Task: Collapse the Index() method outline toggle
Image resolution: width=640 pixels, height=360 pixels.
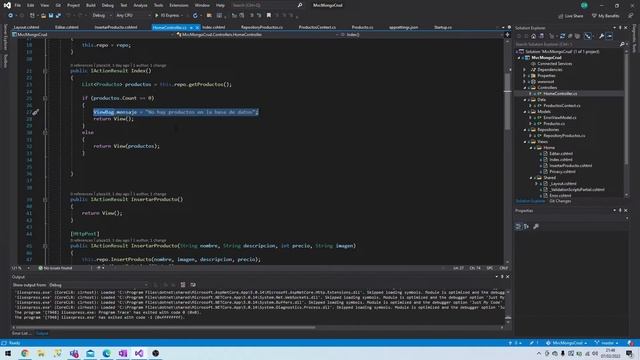Action: point(45,71)
